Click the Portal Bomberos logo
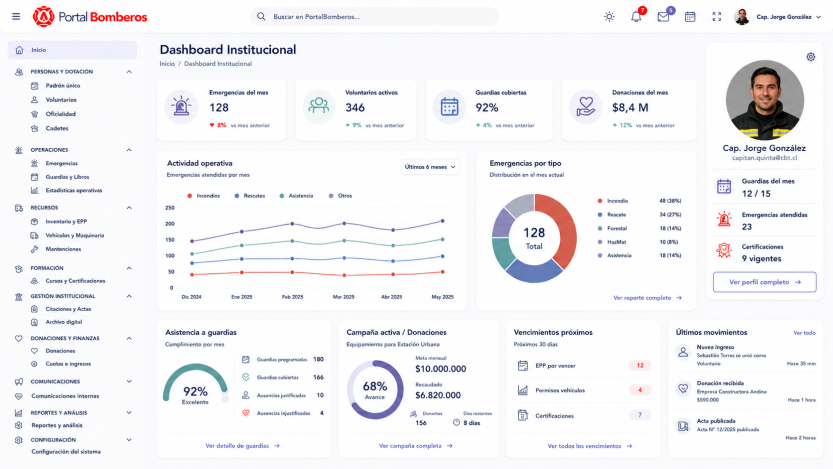The image size is (833, 469). click(x=90, y=17)
